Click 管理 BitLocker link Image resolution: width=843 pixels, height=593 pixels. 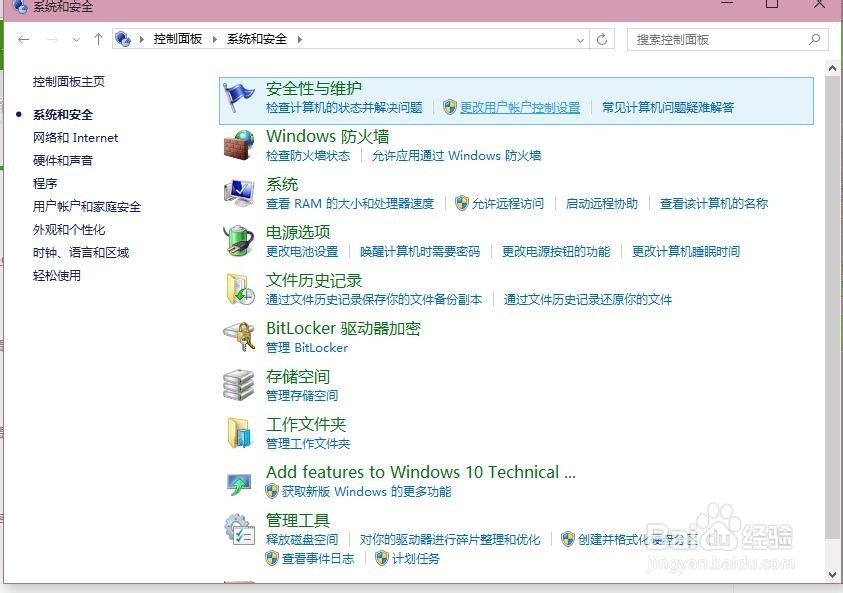pyautogui.click(x=307, y=348)
